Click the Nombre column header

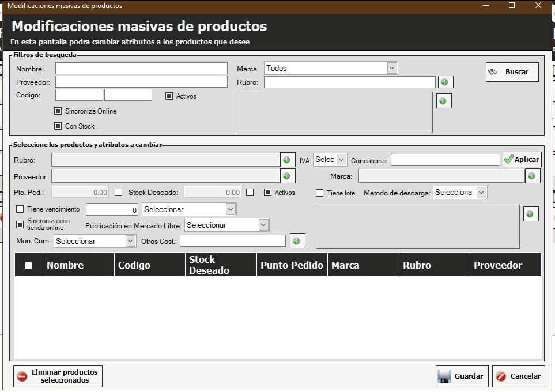[65, 265]
